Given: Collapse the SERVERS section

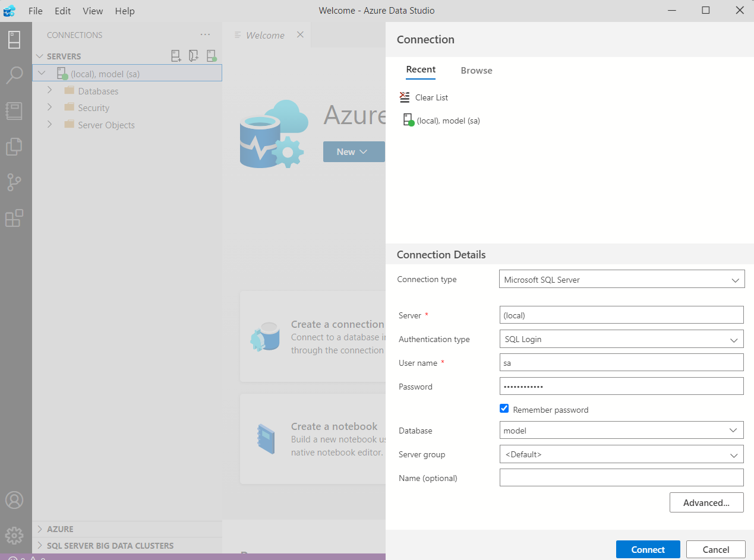Looking at the screenshot, I should [40, 56].
